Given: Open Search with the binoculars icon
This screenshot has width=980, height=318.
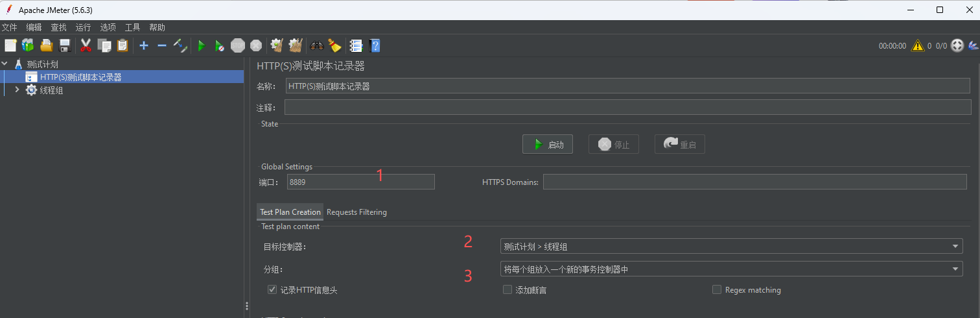Looking at the screenshot, I should click(317, 45).
